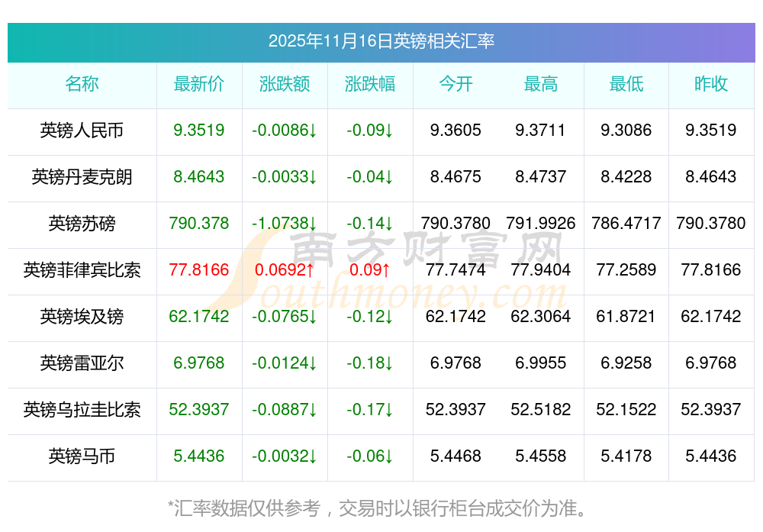This screenshot has width=763, height=532.
Task: Select the 英镑埃及镑 row name
Action: pyautogui.click(x=82, y=317)
